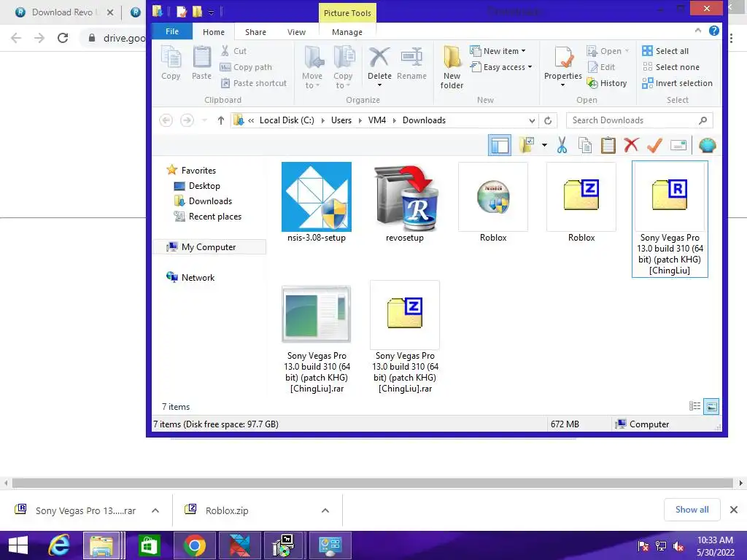This screenshot has width=747, height=560.
Task: Click the orange checkmark properties toolbar icon
Action: [x=654, y=145]
